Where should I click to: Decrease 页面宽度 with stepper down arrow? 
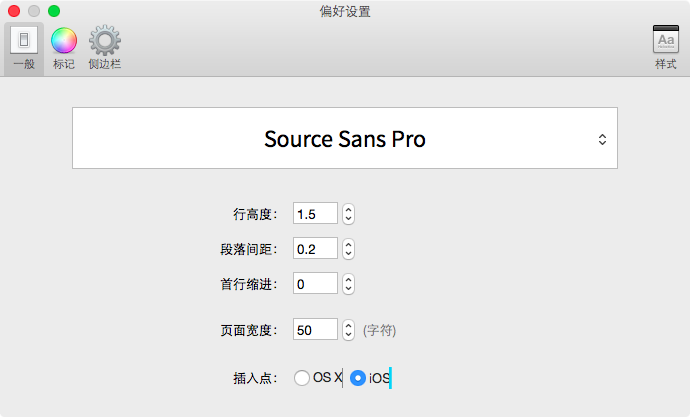tap(349, 335)
